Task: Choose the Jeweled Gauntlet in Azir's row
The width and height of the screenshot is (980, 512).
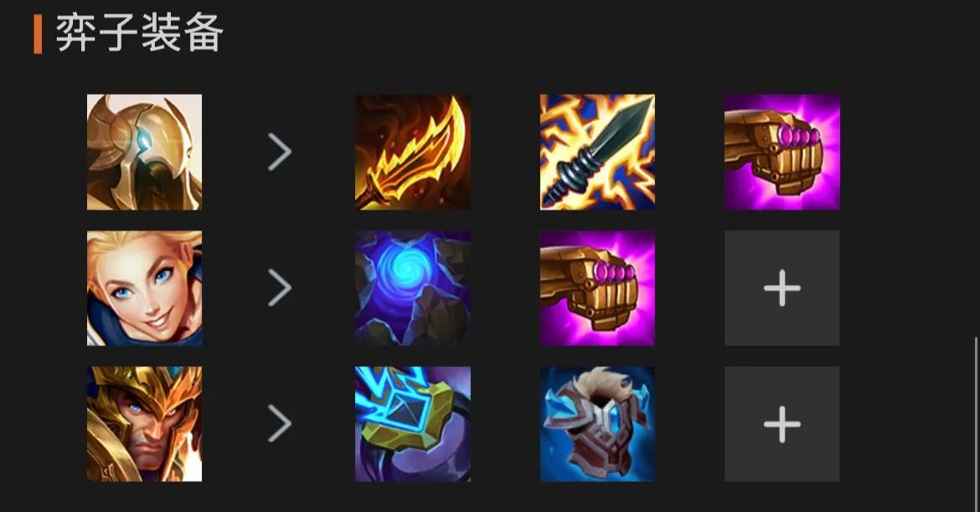Action: point(781,152)
